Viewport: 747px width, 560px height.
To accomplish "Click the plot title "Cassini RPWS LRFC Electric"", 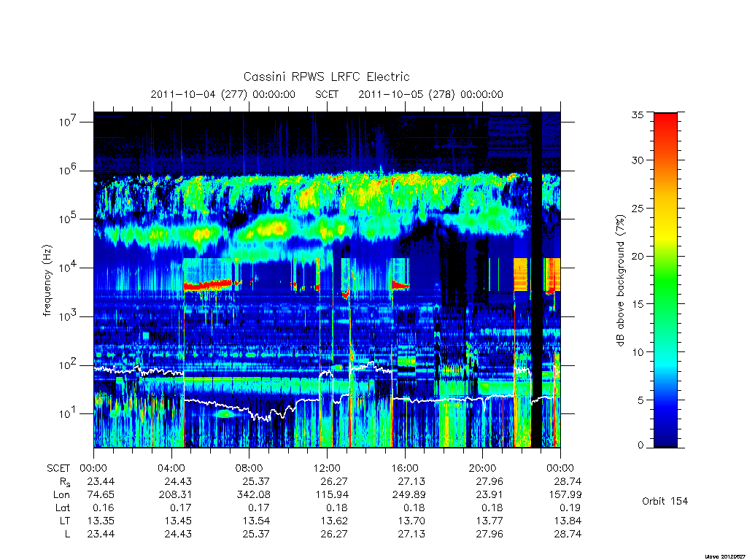I will [x=326, y=77].
